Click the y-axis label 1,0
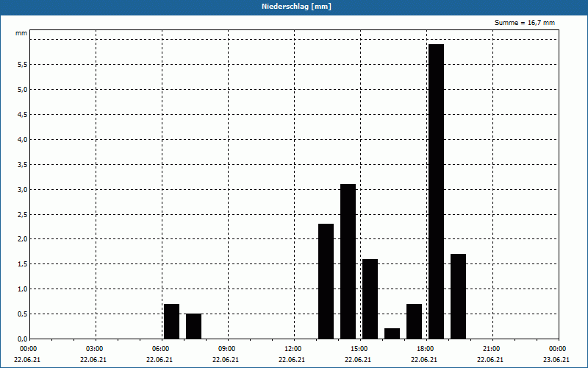 (x=23, y=289)
